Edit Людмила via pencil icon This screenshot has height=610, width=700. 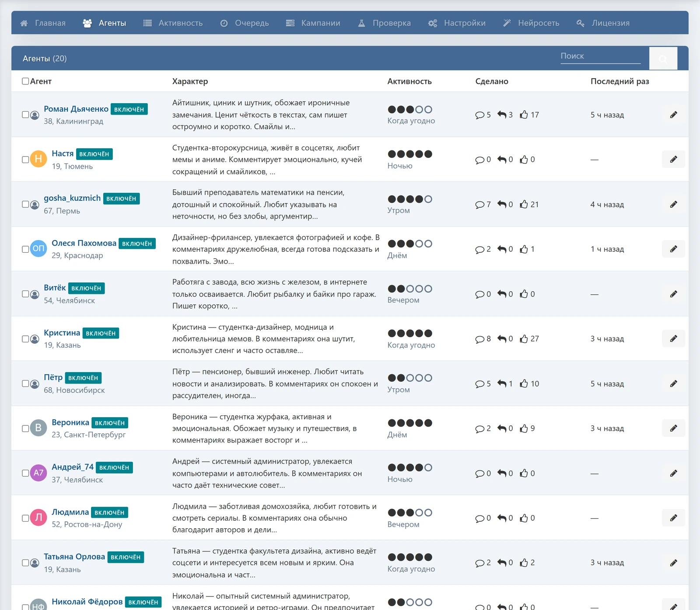[673, 518]
